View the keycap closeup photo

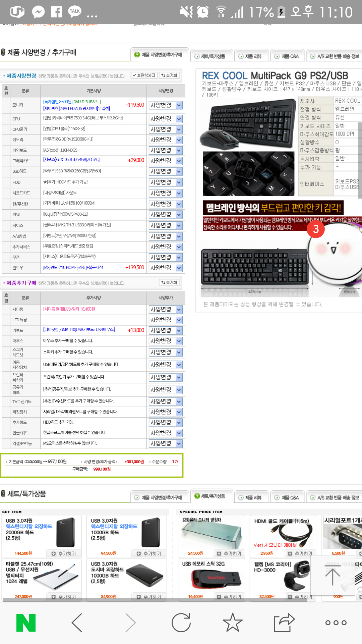248,173
